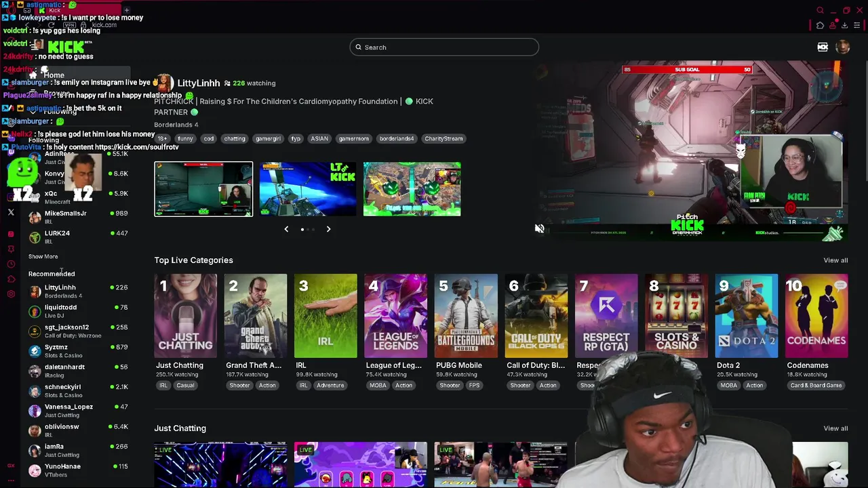Open the multi-stream icon beside the avatar

pyautogui.click(x=823, y=47)
